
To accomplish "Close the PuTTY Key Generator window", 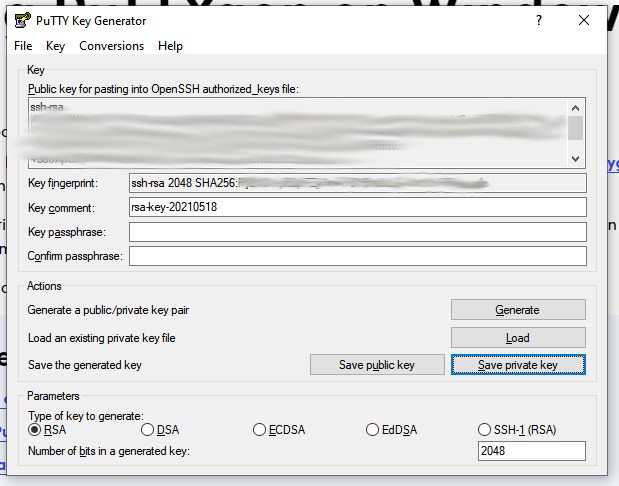I will [x=584, y=20].
